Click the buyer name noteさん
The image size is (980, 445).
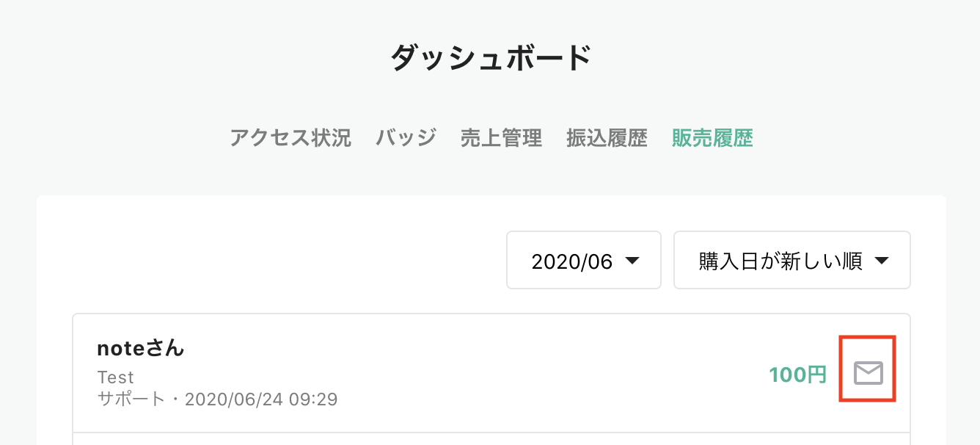pyautogui.click(x=139, y=348)
